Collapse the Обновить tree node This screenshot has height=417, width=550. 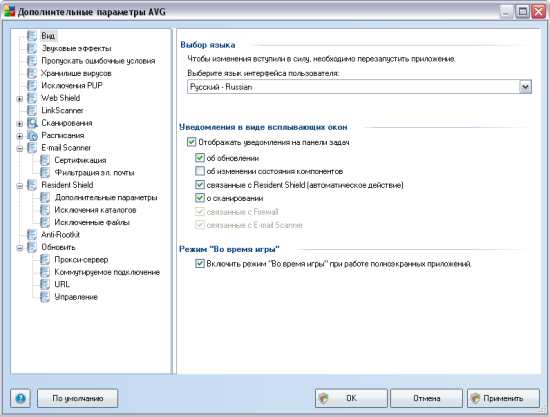[20, 248]
